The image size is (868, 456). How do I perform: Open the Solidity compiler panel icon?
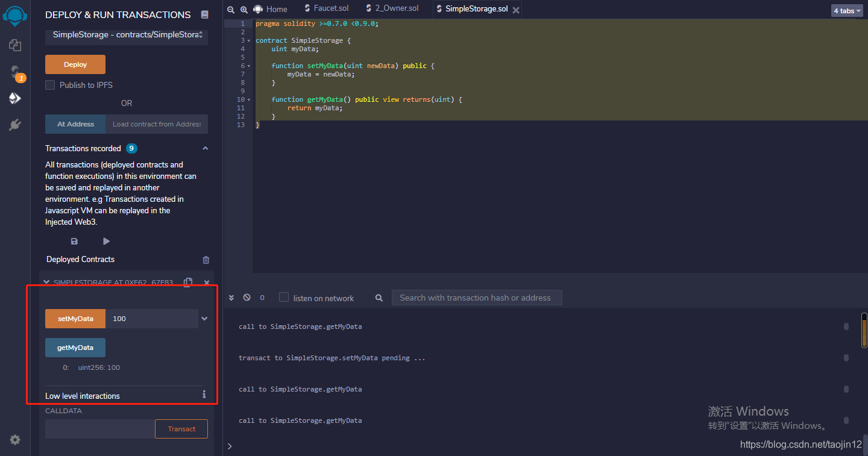click(15, 72)
